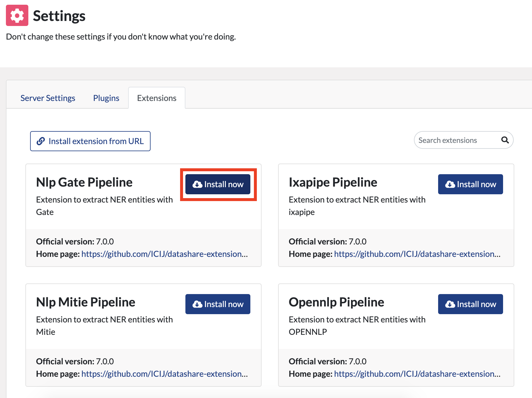
Task: Click cloud download icon on Nlp Mitie Pipeline
Action: coord(197,304)
